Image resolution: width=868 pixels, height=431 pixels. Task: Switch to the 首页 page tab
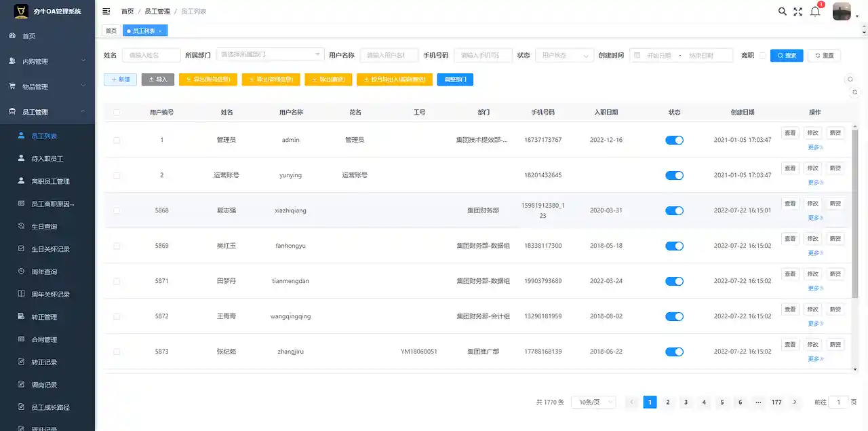pos(111,31)
